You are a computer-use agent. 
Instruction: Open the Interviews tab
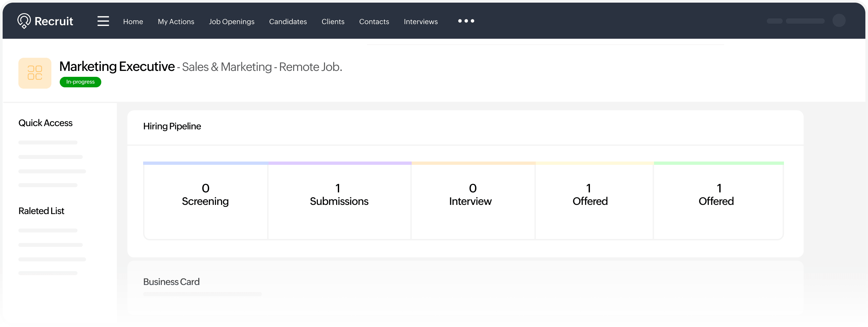click(421, 22)
